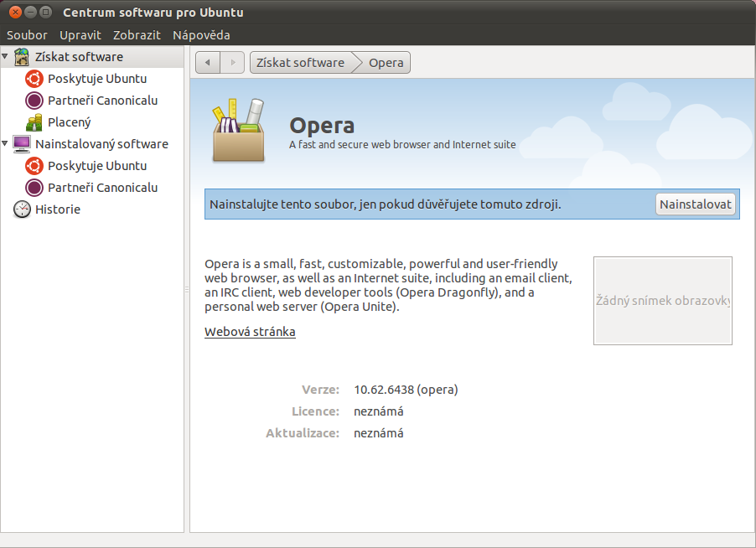Open the Upravit menu

(80, 35)
